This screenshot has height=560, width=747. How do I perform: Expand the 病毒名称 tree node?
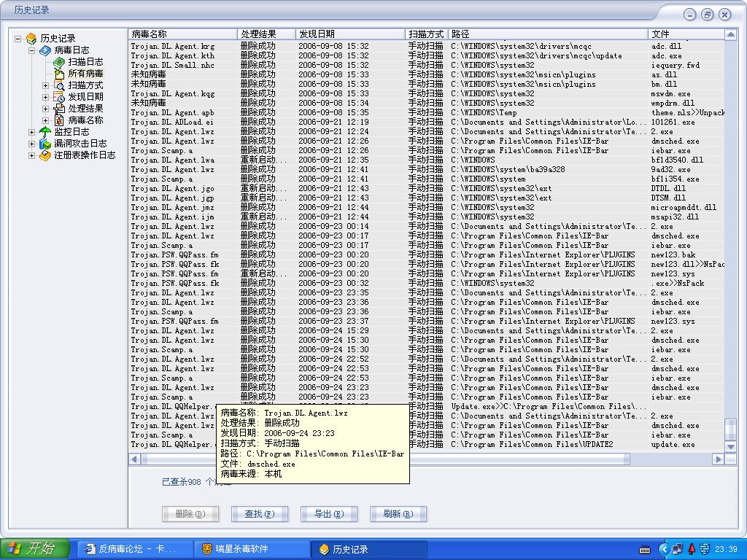[x=46, y=120]
